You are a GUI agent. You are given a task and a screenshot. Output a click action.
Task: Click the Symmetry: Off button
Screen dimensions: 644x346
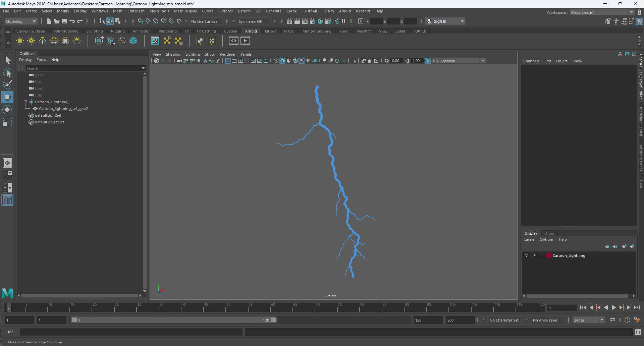click(x=253, y=21)
